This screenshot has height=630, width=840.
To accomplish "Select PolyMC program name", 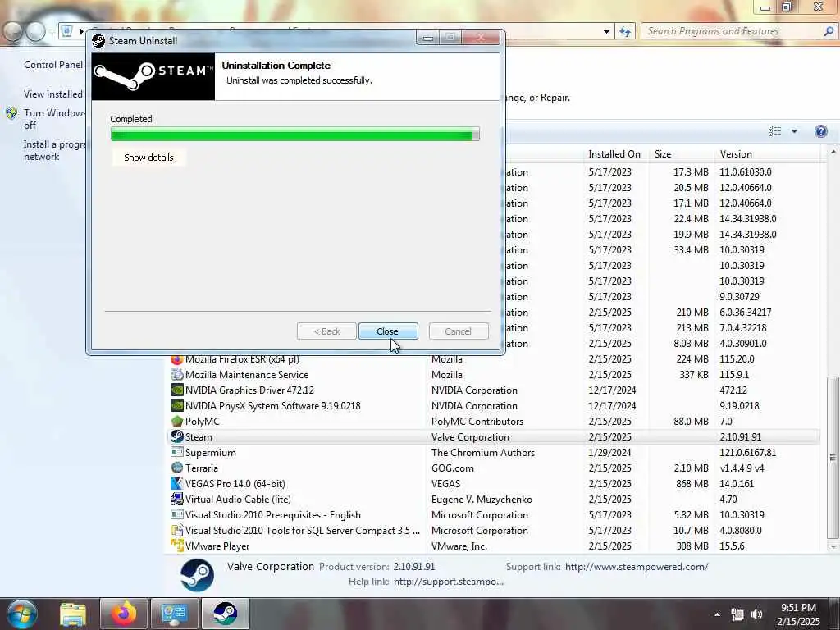I will tap(203, 422).
